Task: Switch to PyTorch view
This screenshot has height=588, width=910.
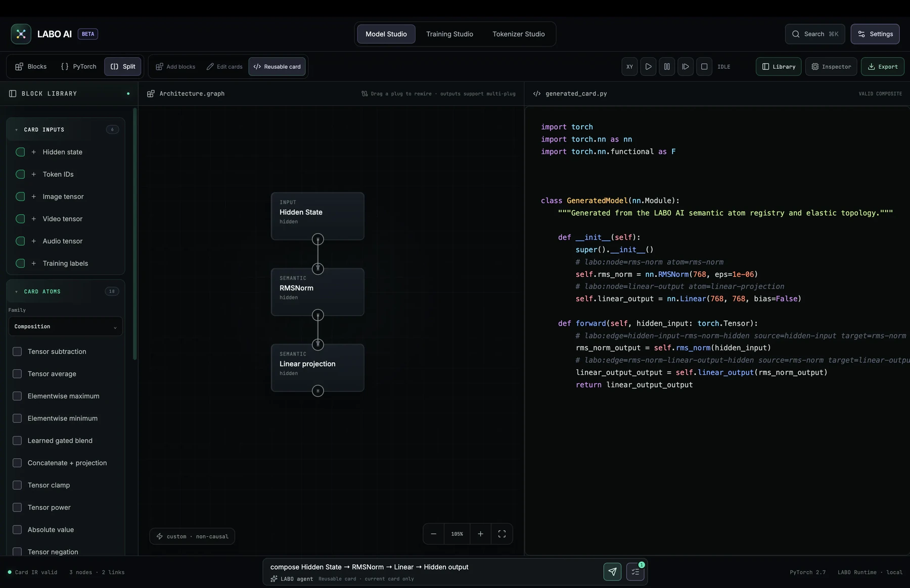Action: click(78, 66)
